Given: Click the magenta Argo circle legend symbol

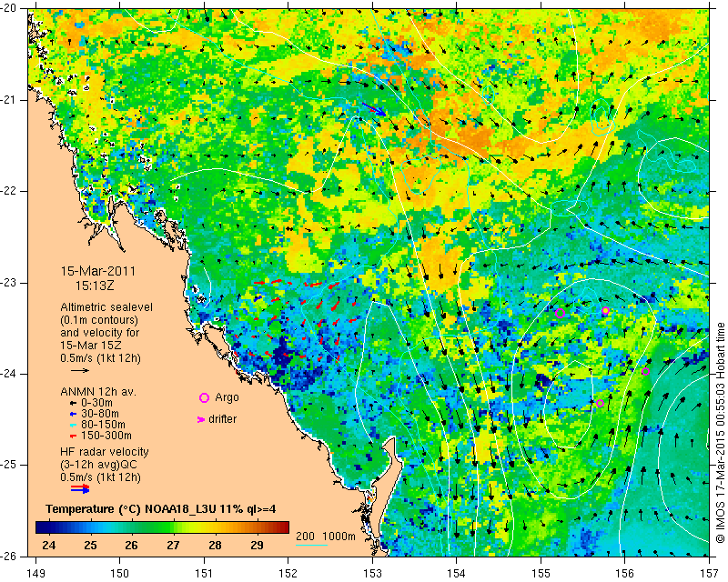Looking at the screenshot, I should (204, 397).
